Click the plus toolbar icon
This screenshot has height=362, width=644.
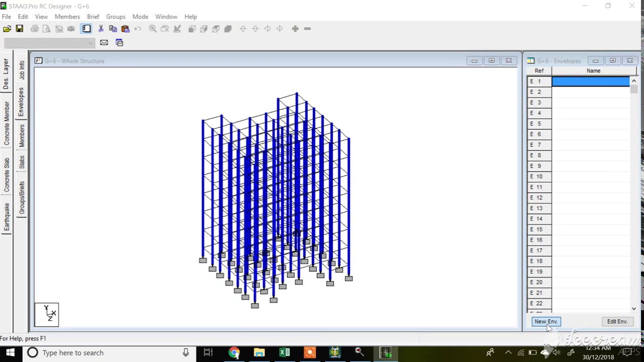[x=295, y=29]
